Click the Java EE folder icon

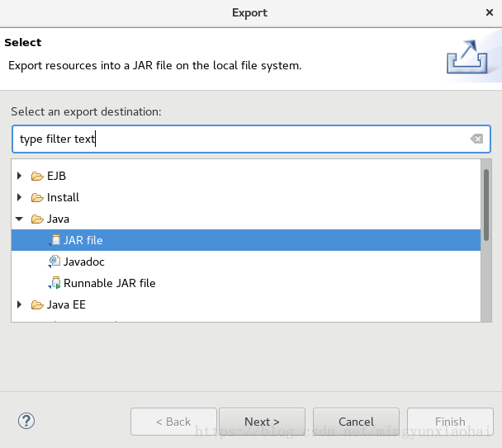[x=37, y=304]
